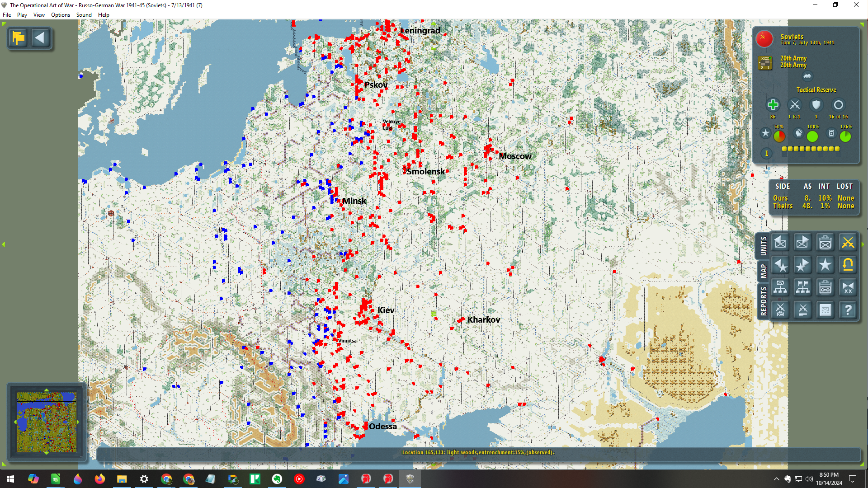Open the Options menu
The height and width of the screenshot is (488, 868).
coord(60,15)
